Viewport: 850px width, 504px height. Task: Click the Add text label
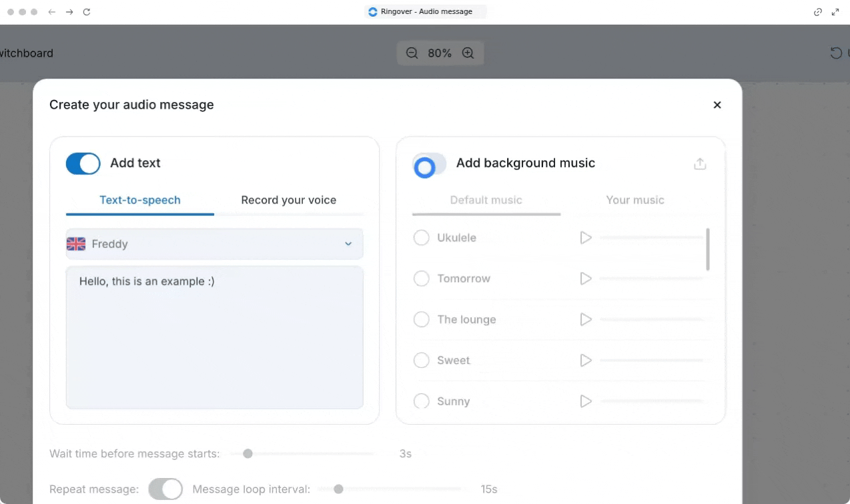point(135,163)
